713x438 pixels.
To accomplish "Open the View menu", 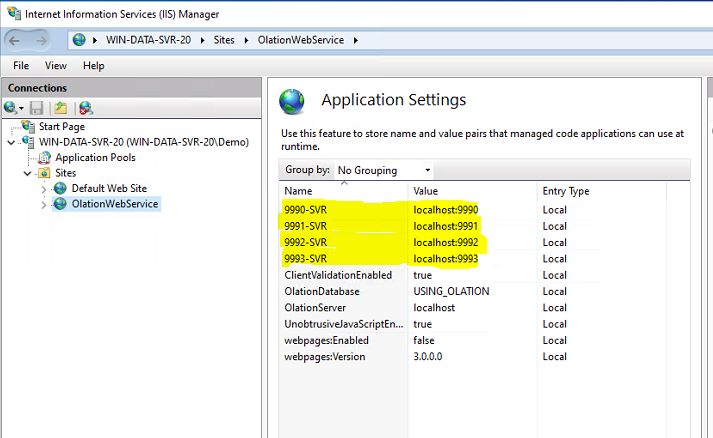I will pyautogui.click(x=55, y=66).
